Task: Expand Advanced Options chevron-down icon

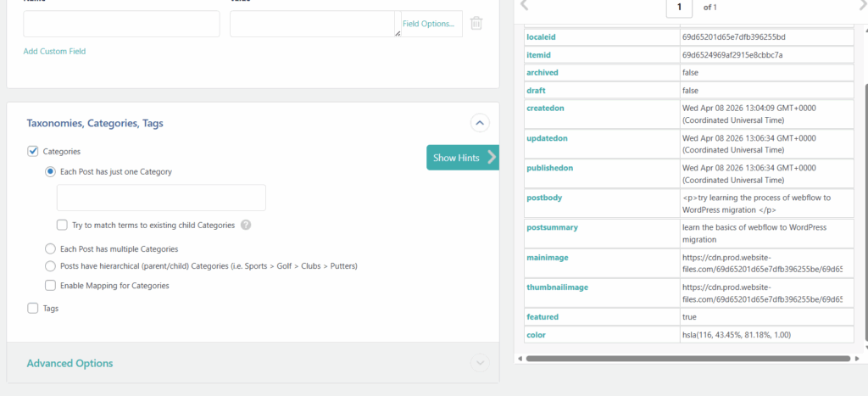Action: point(480,363)
